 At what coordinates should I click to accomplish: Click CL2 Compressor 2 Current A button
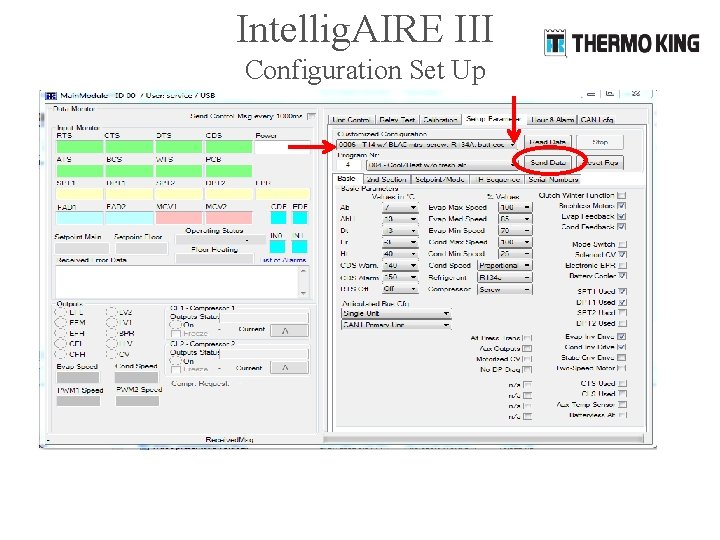click(x=289, y=367)
